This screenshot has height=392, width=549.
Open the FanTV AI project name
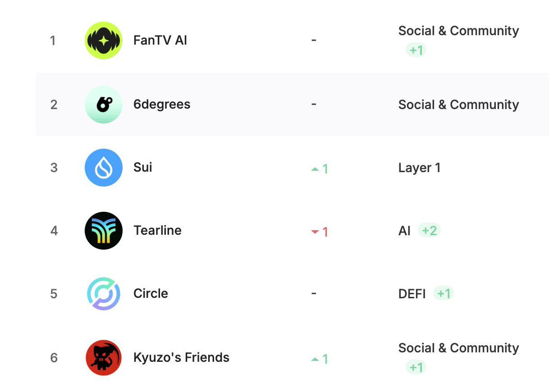160,41
